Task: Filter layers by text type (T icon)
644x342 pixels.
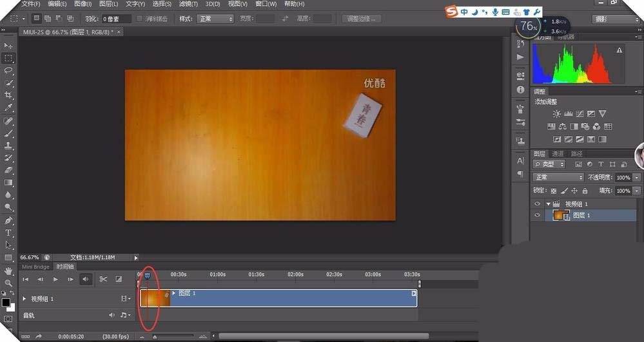Action: (600, 164)
